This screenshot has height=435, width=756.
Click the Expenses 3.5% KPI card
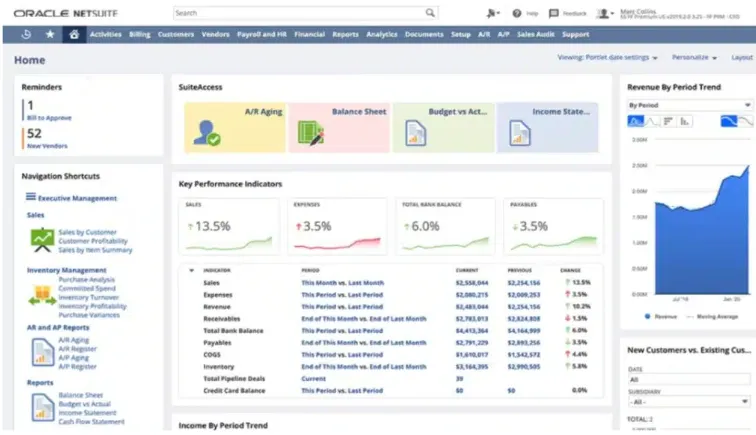(337, 226)
